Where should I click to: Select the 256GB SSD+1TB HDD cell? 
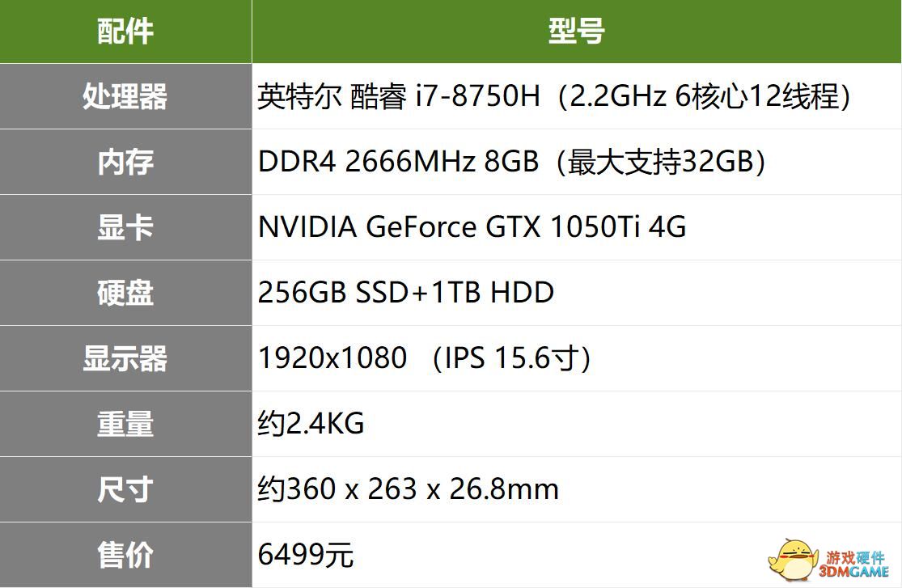[x=577, y=293]
